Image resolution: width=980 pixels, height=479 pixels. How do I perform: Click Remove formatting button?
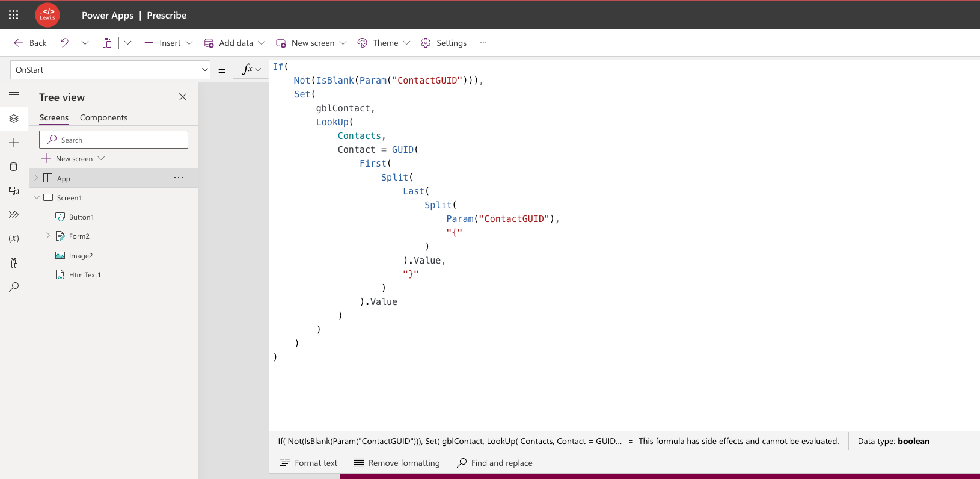coord(397,463)
